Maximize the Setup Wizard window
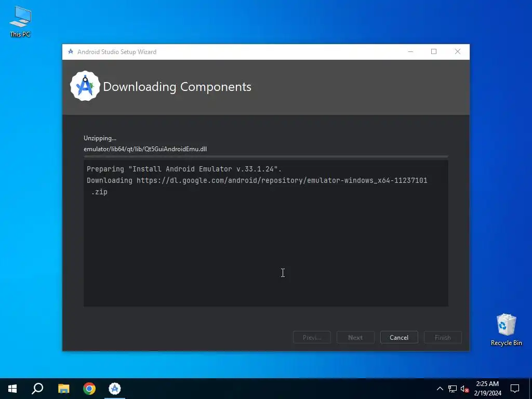 [x=434, y=51]
